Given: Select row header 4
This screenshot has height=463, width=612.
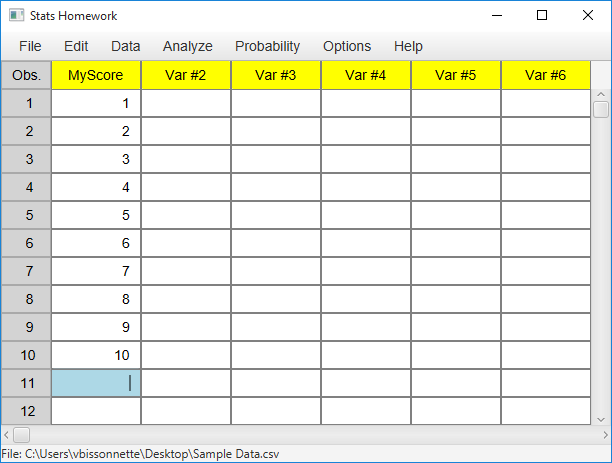Looking at the screenshot, I should tap(26, 187).
